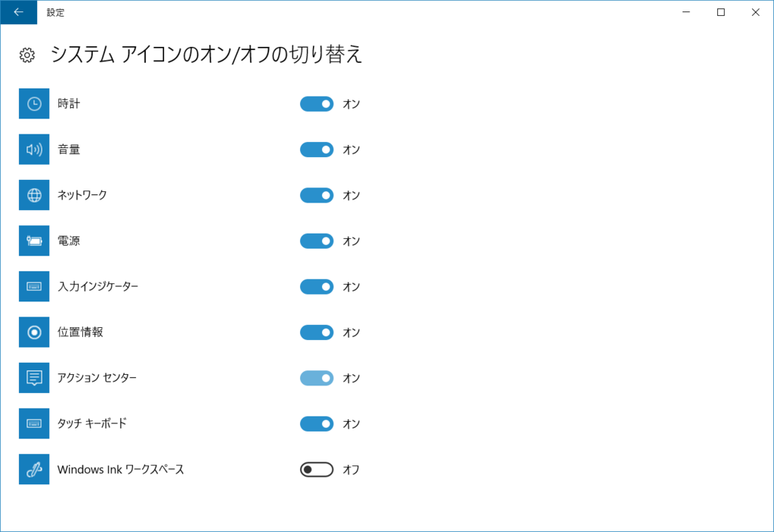Screen dimensions: 774x532
Task: Switch off the ネットワーク toggle
Action: pos(316,195)
